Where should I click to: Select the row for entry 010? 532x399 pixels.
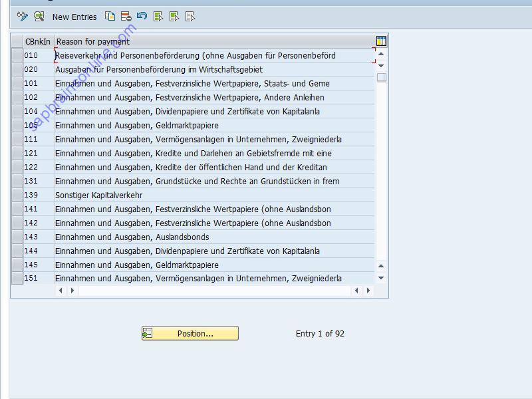click(17, 55)
